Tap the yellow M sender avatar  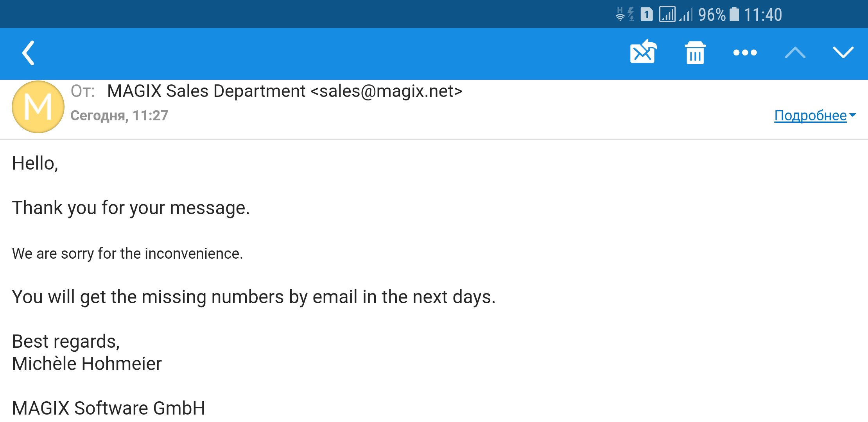click(38, 107)
